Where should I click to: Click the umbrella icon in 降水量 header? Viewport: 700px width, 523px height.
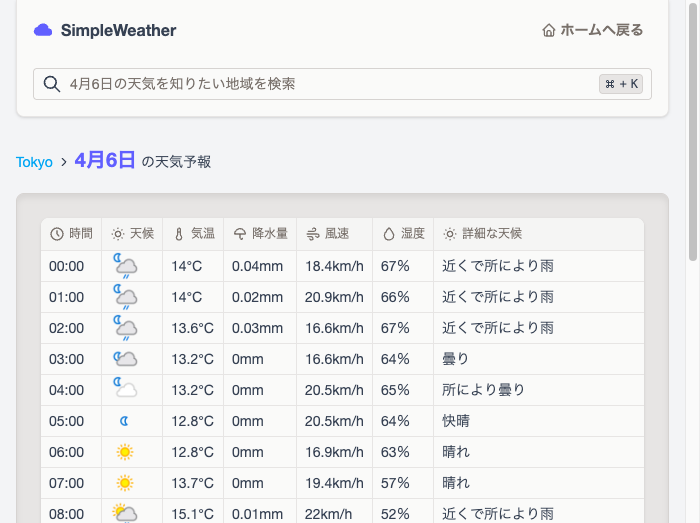tap(240, 234)
